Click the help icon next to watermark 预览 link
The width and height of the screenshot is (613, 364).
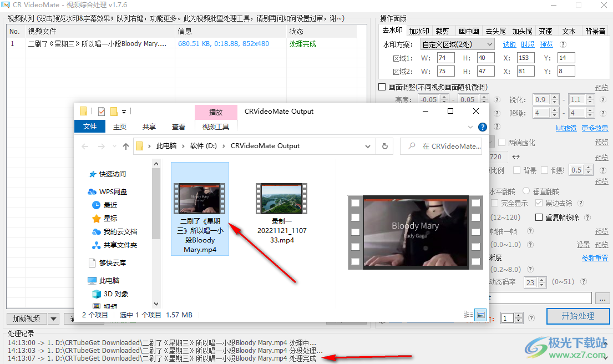click(563, 44)
